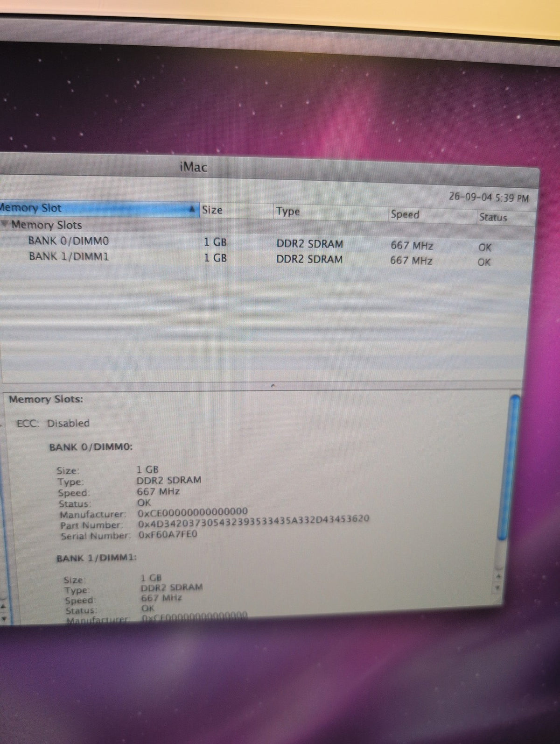560x744 pixels.
Task: Sort by the Speed column header
Action: coord(432,215)
